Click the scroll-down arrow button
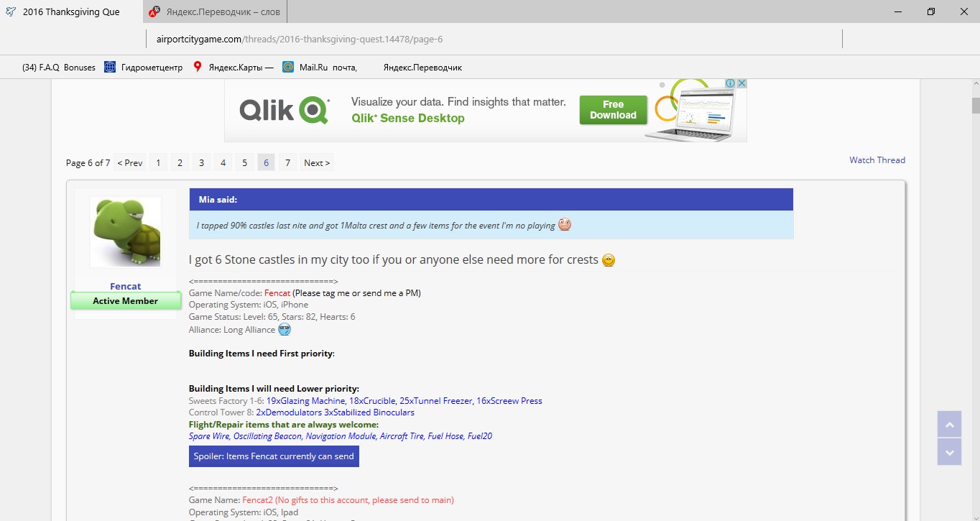 coord(949,452)
